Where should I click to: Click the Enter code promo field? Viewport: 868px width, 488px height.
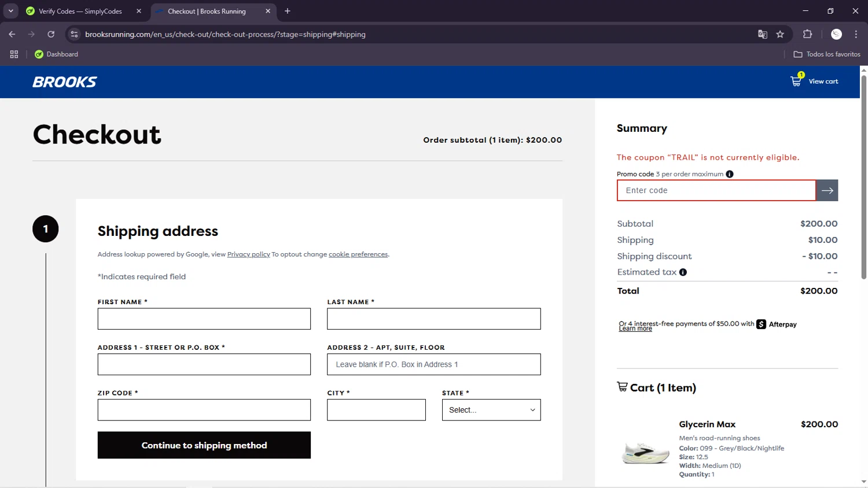[x=716, y=190]
